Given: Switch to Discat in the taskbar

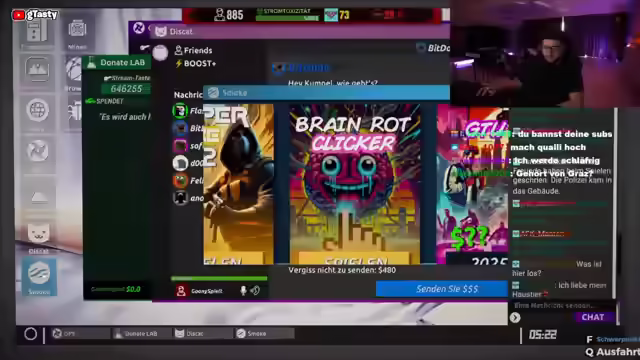Looking at the screenshot, I should 202,333.
